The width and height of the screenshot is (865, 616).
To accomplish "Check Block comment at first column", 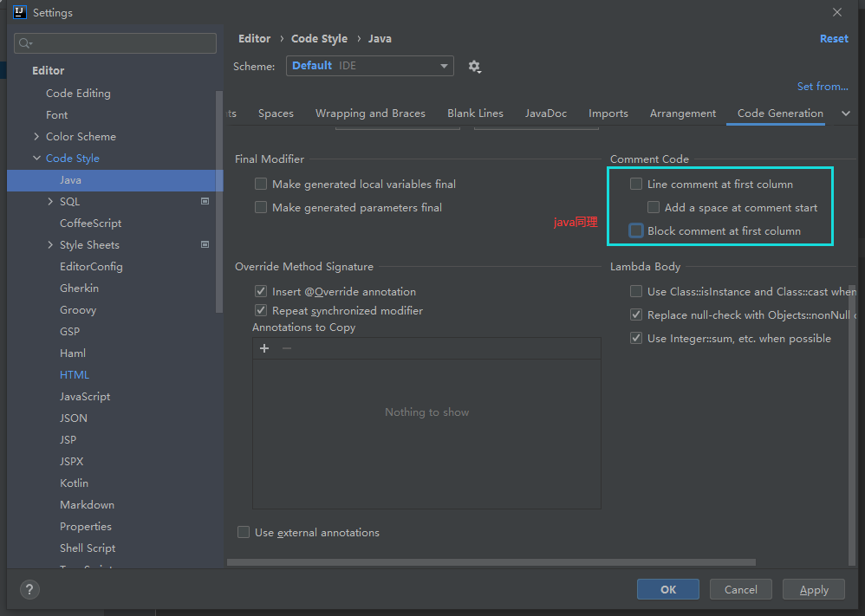I will tap(636, 230).
